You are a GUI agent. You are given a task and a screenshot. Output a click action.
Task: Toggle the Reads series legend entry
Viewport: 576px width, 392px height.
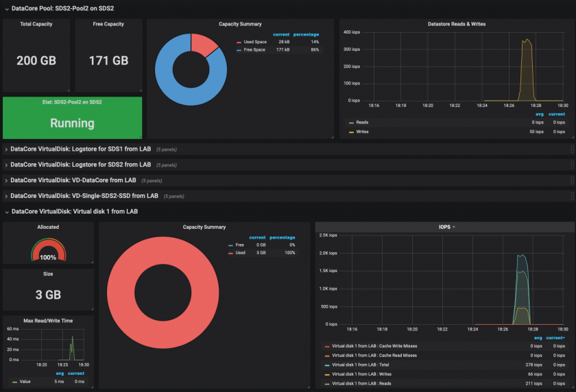(362, 122)
